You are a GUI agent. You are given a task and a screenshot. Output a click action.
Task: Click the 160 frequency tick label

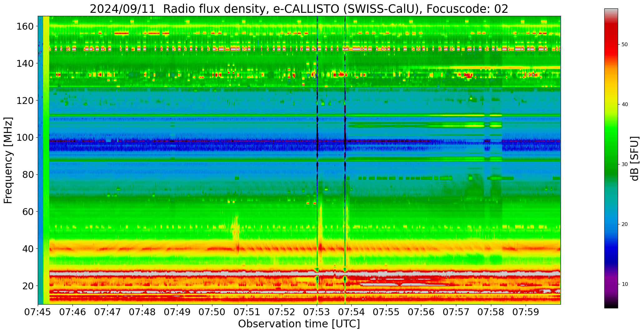point(25,27)
